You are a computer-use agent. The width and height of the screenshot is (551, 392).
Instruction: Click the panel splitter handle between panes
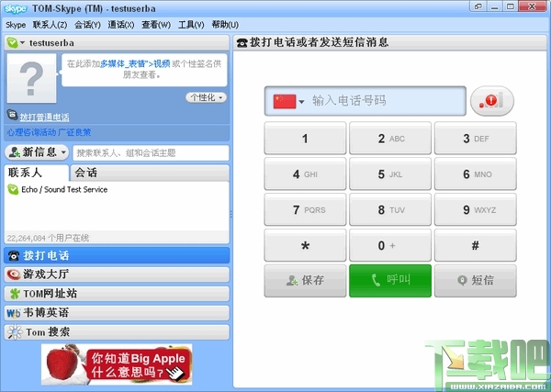pyautogui.click(x=231, y=214)
